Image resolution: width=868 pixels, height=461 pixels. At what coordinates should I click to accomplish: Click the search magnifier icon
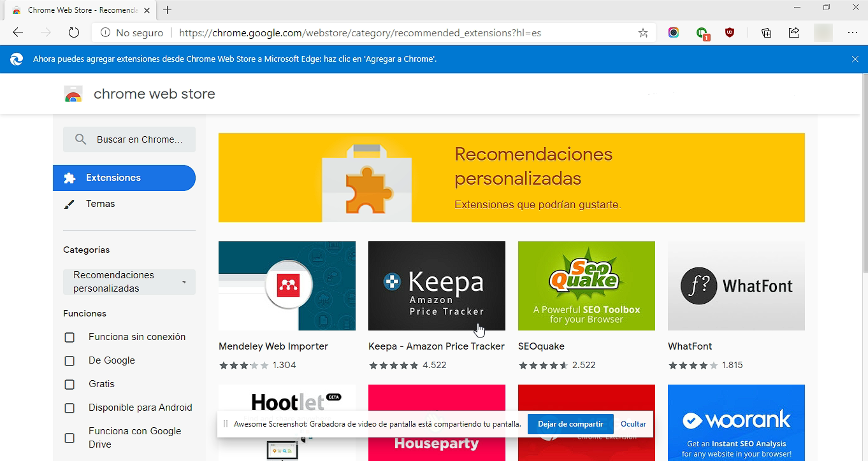tap(80, 139)
